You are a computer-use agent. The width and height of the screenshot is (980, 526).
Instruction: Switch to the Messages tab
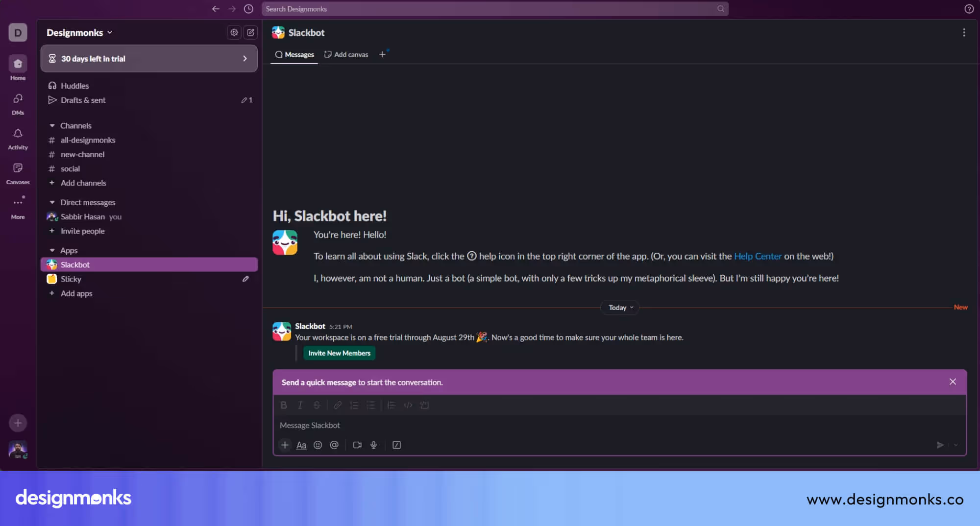tap(294, 54)
